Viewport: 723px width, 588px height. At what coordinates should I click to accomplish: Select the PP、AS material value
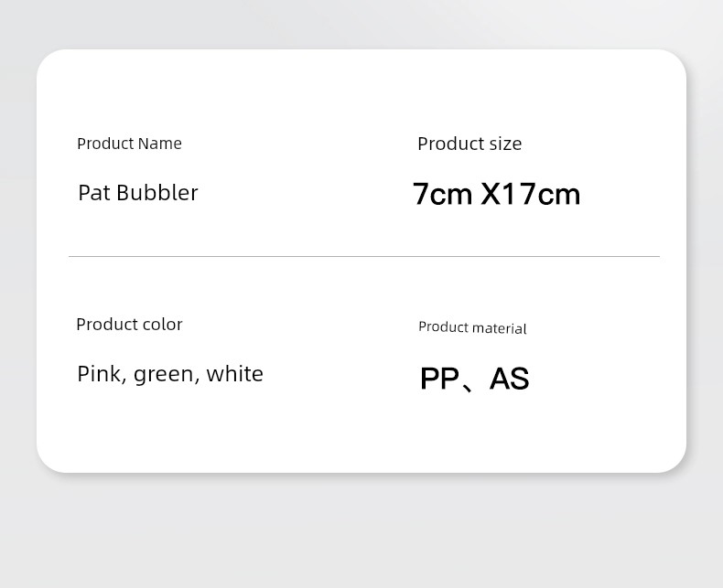click(x=474, y=379)
